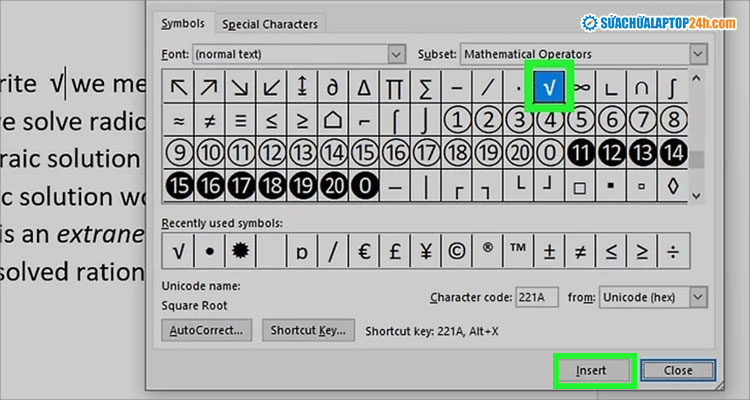Select the summation sigma symbol

click(x=425, y=87)
